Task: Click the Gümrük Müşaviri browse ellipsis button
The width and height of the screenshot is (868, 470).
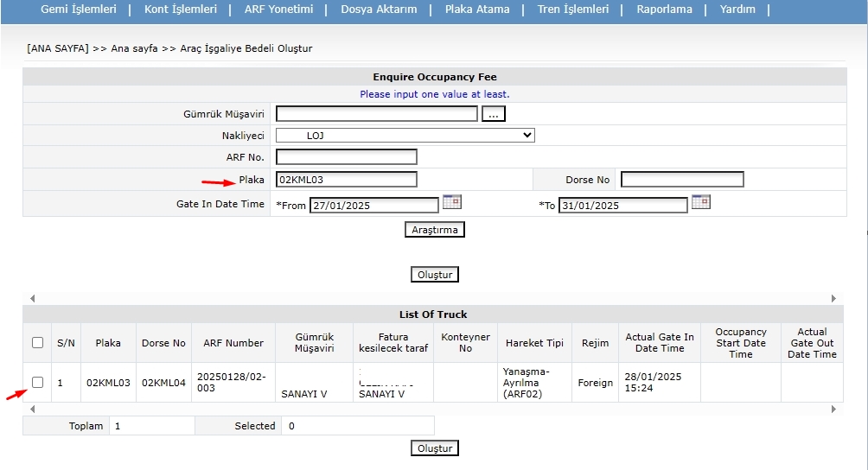Action: (x=493, y=114)
